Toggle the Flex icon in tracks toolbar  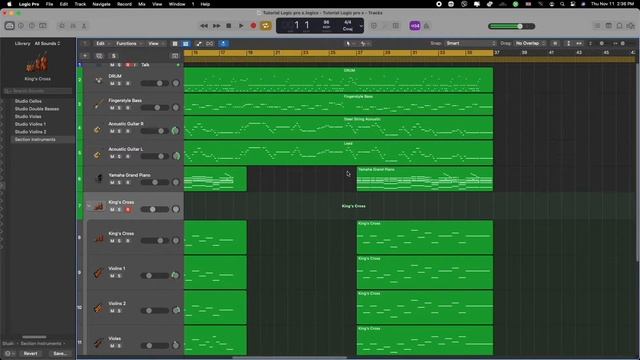[209, 44]
